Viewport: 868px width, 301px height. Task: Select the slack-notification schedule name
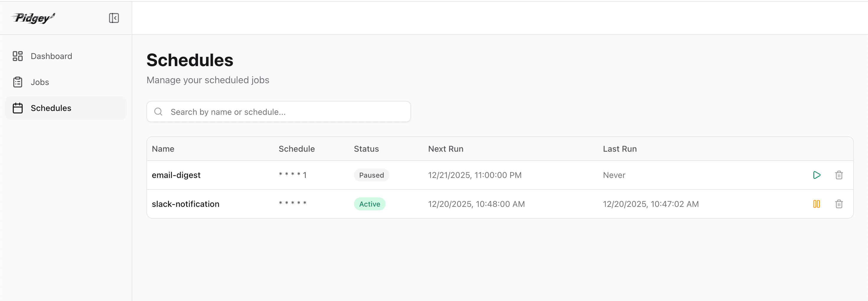tap(186, 204)
